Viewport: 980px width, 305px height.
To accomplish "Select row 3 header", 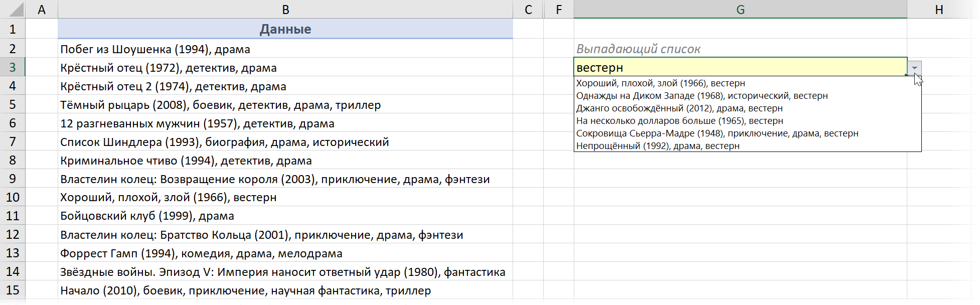I will tap(13, 67).
